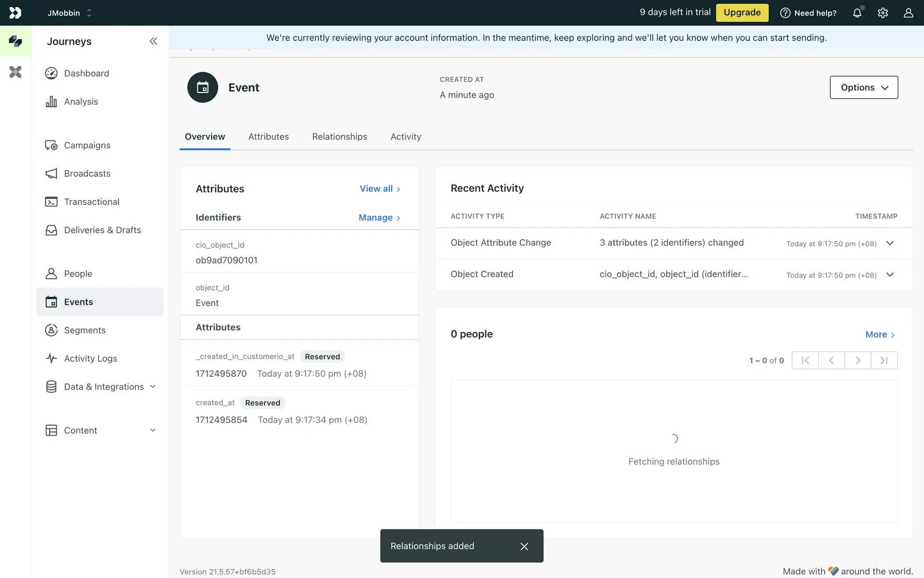
Task: Click the Journeys product icon in left rail
Action: [x=15, y=41]
